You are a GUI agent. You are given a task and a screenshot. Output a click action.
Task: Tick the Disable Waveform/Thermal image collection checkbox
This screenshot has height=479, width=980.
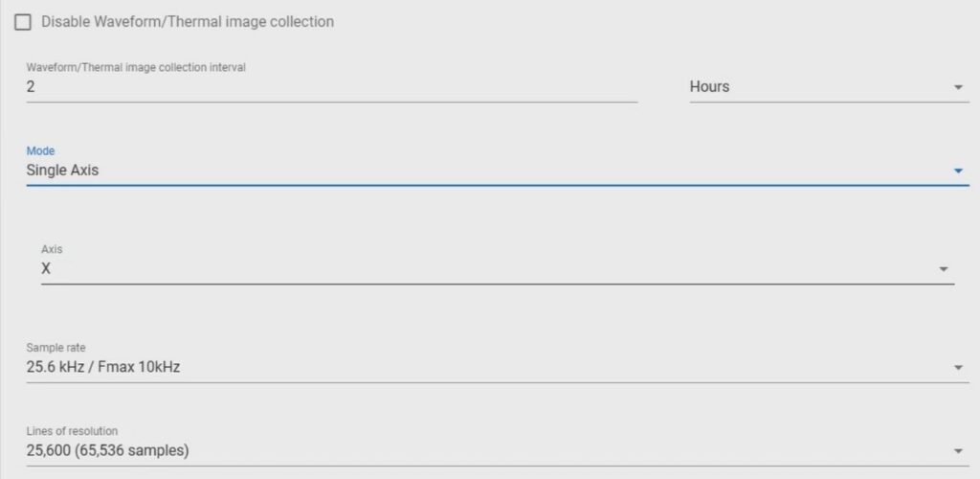[23, 22]
